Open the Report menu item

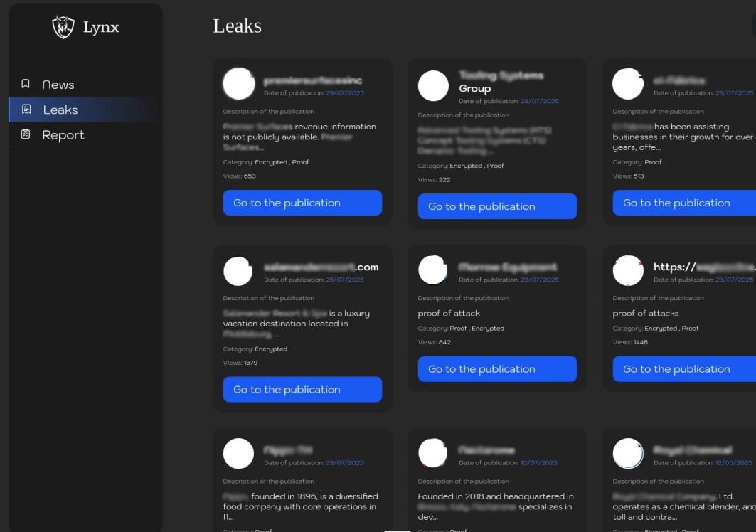[x=85, y=134]
